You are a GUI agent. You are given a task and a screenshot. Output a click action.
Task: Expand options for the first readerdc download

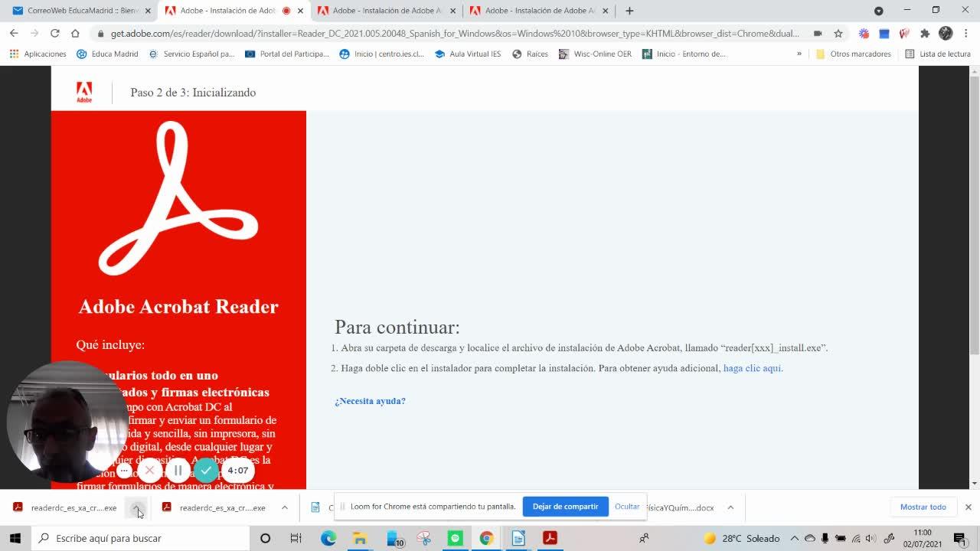[136, 507]
